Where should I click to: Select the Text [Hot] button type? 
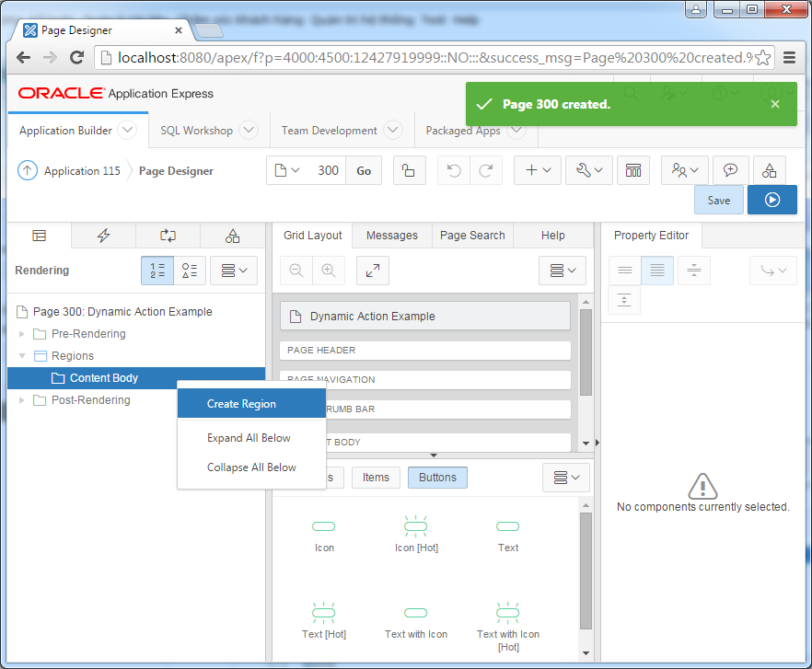[324, 620]
